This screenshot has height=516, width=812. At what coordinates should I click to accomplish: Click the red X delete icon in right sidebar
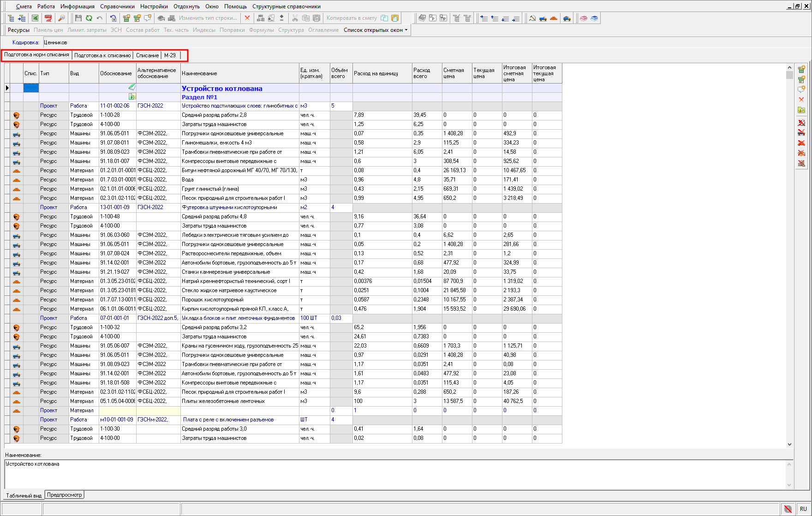coord(801,99)
